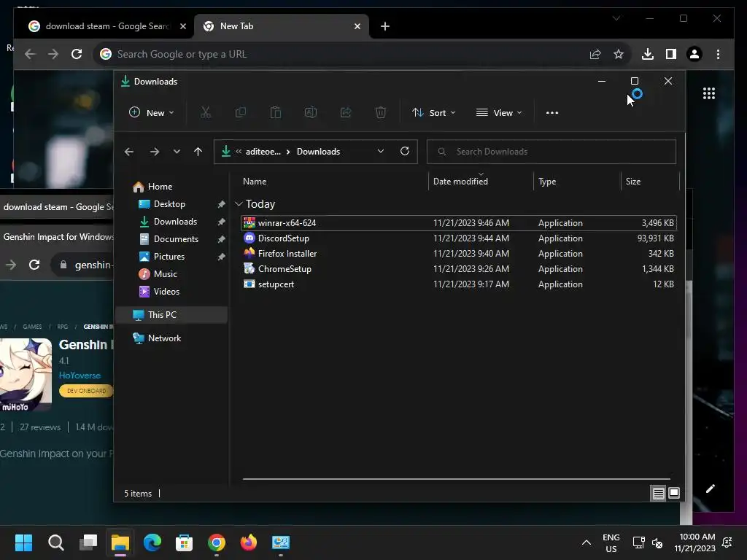Open the View dropdown menu
Screen dimensions: 747x560
(499, 113)
